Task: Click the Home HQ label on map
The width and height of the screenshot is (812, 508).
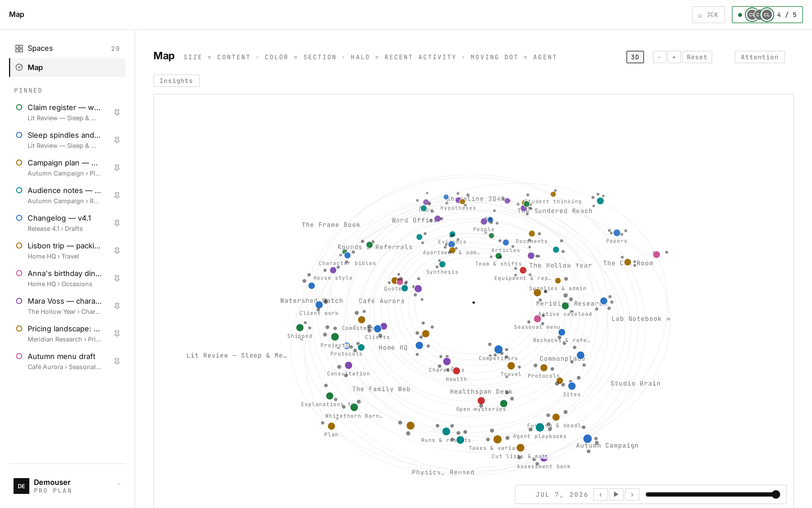Action: tap(393, 348)
